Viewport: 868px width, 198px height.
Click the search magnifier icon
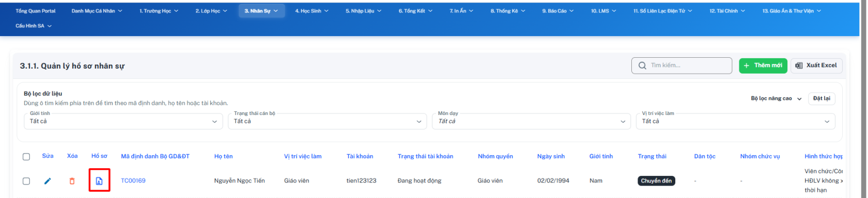coord(642,65)
